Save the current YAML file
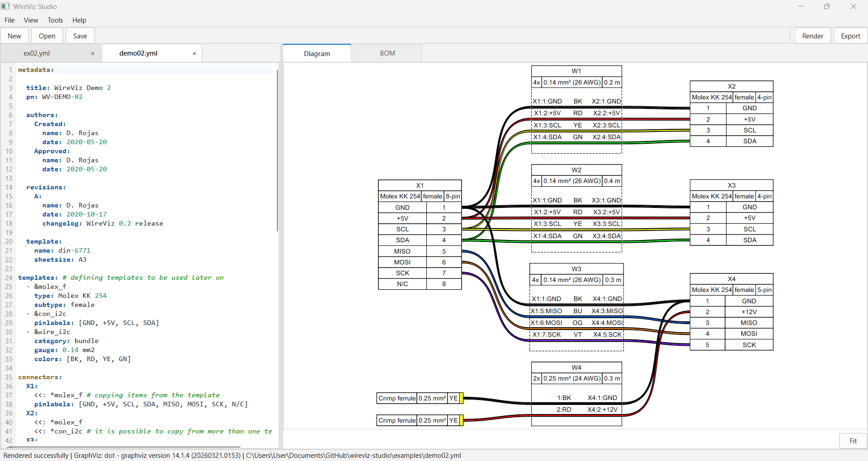The height and width of the screenshot is (461, 868). 80,35
